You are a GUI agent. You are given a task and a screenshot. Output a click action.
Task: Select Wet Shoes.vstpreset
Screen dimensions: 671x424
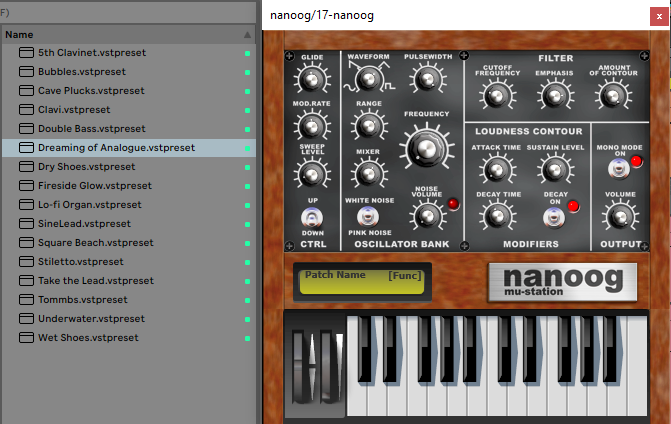point(88,338)
